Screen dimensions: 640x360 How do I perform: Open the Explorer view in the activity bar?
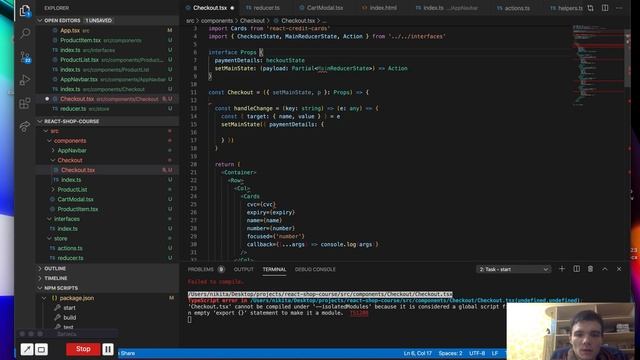[x=25, y=10]
